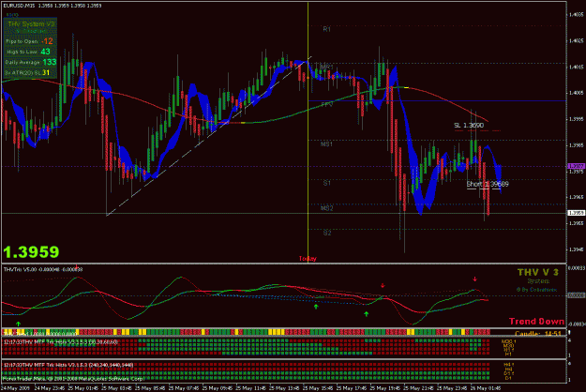This screenshot has width=586, height=392.
Task: Select the 'Short 1.39689' entry label
Action: [x=488, y=184]
